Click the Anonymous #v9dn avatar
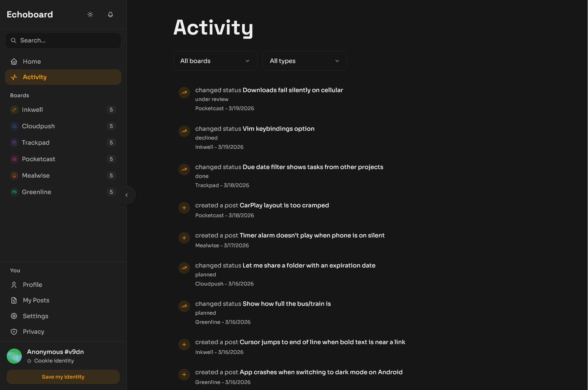 [14, 356]
